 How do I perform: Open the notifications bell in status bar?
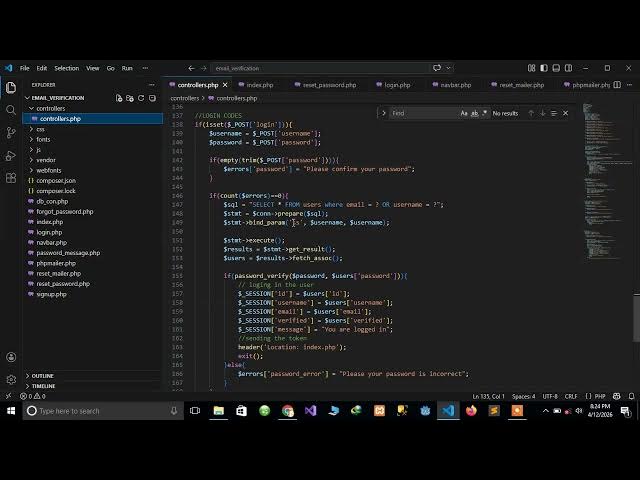(631, 396)
